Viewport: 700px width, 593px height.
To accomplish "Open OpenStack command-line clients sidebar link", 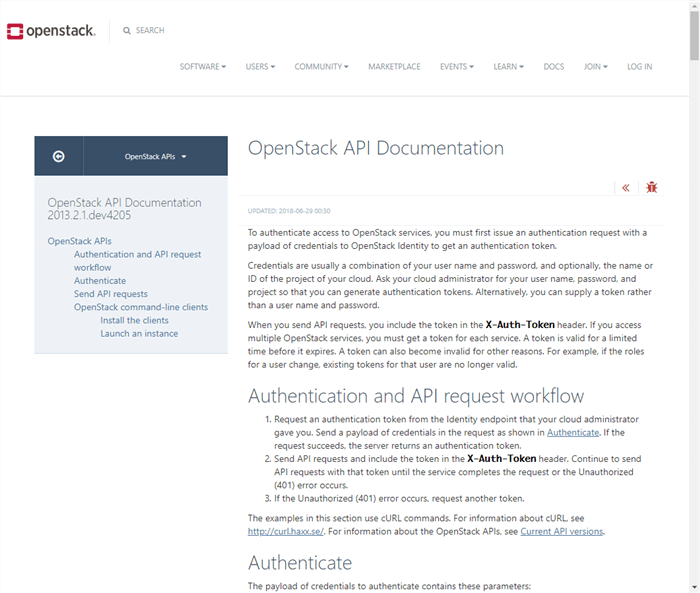I will click(141, 307).
